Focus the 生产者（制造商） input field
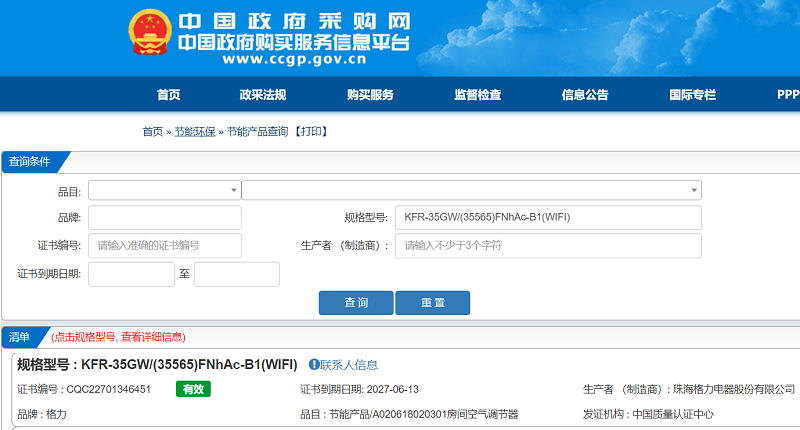This screenshot has height=430, width=800. point(548,246)
